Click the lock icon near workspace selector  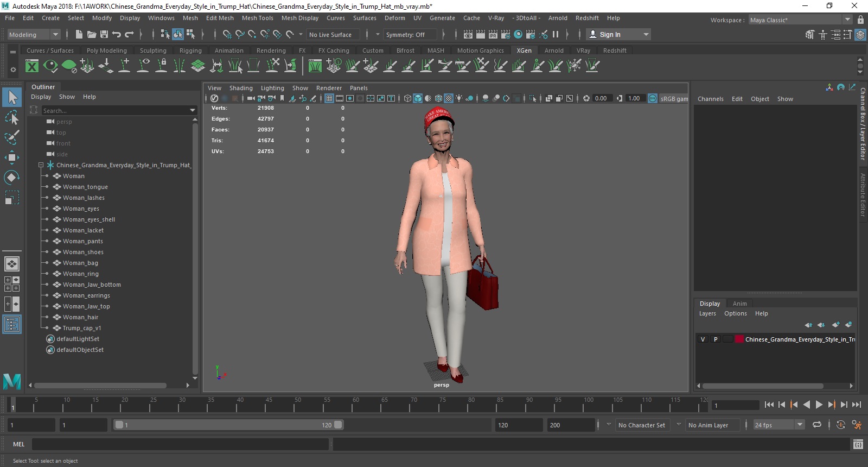(860, 20)
